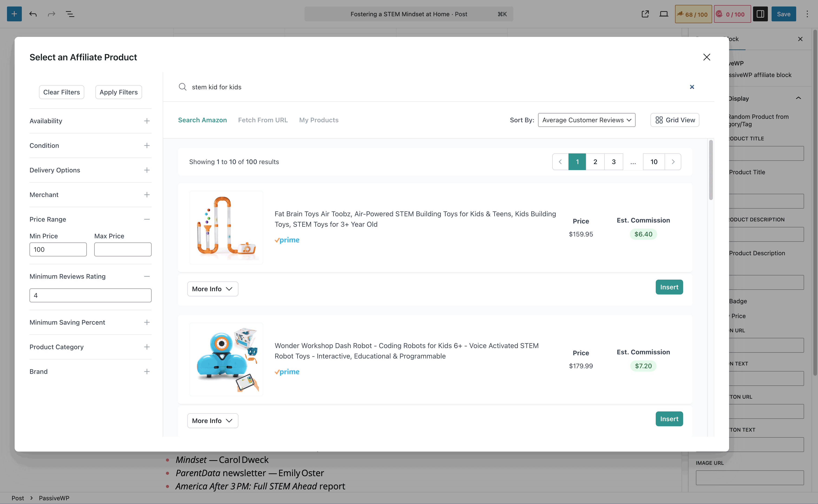Viewport: 818px width, 504px height.
Task: Open the document overview list icon
Action: pos(70,14)
